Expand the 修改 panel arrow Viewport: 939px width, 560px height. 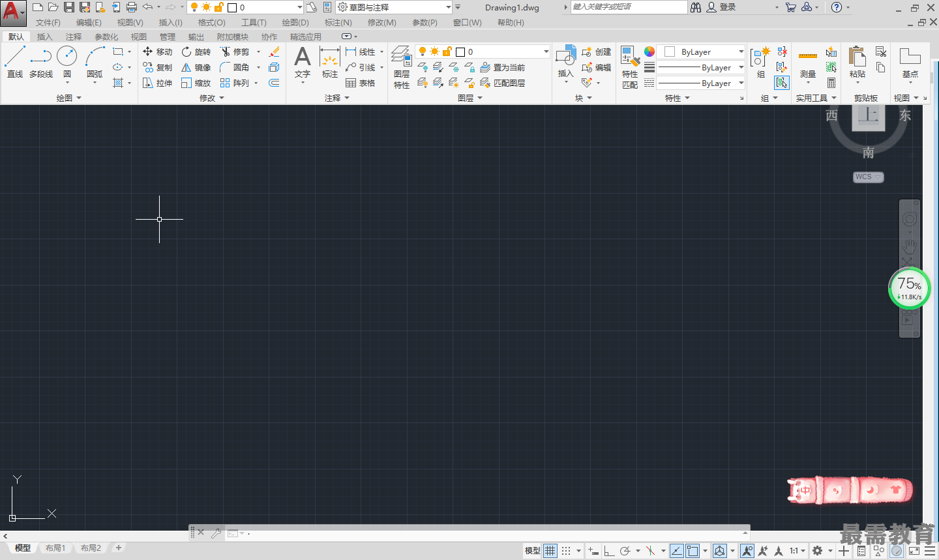(x=222, y=98)
